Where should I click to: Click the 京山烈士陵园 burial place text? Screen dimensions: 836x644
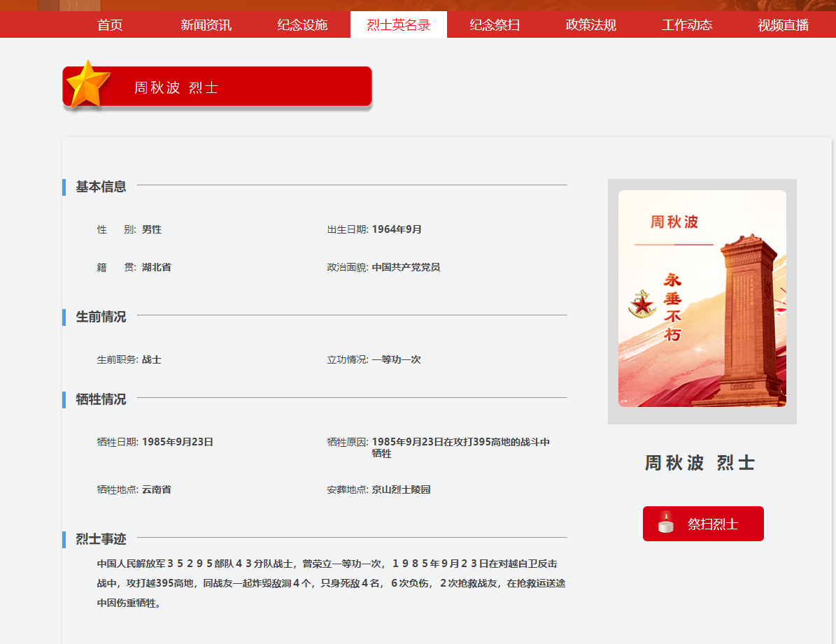pyautogui.click(x=401, y=489)
